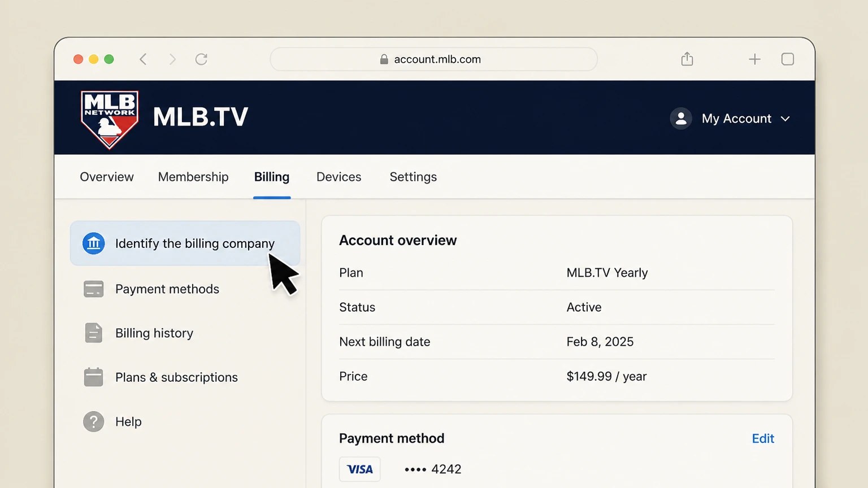Click Edit link for payment method

pos(763,438)
